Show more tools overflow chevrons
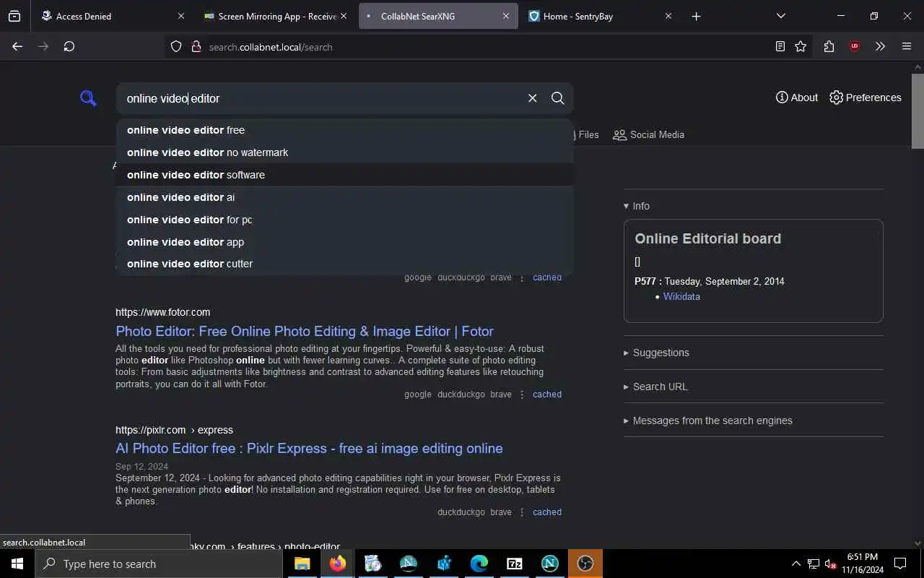Screen dimensions: 924x578 click(880, 46)
